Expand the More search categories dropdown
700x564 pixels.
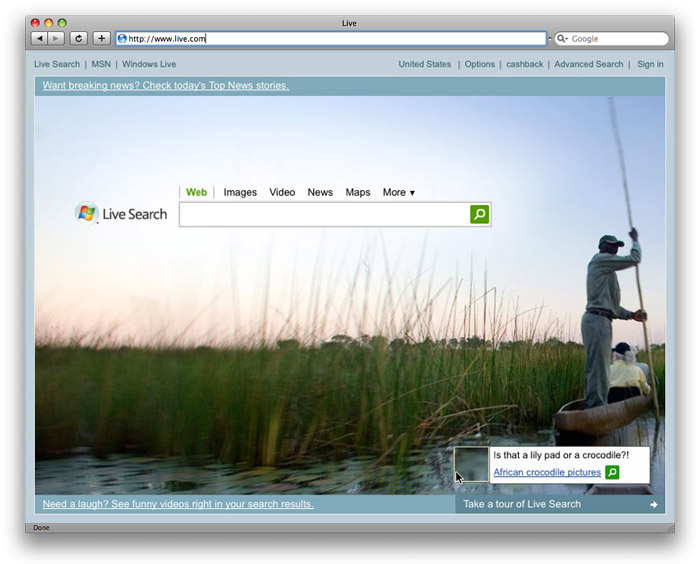(399, 192)
